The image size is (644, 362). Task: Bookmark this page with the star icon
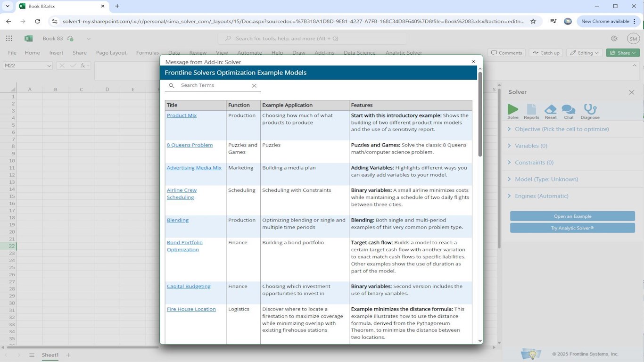[533, 21]
